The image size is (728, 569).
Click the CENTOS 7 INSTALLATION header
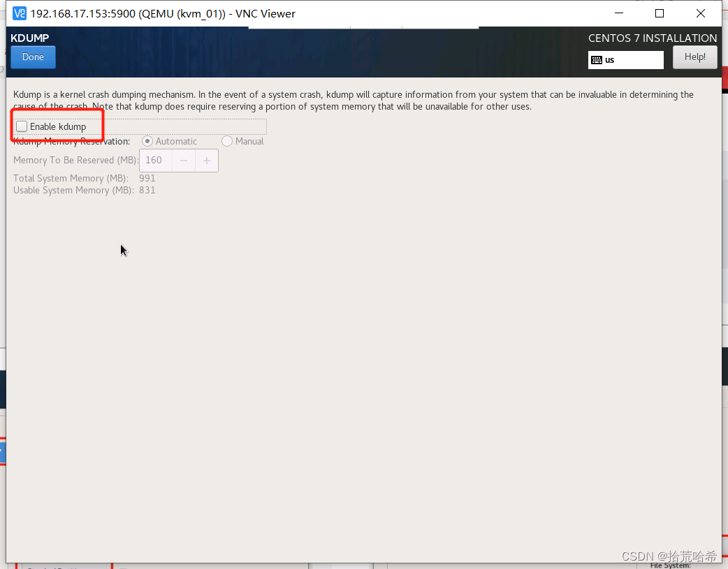[652, 38]
